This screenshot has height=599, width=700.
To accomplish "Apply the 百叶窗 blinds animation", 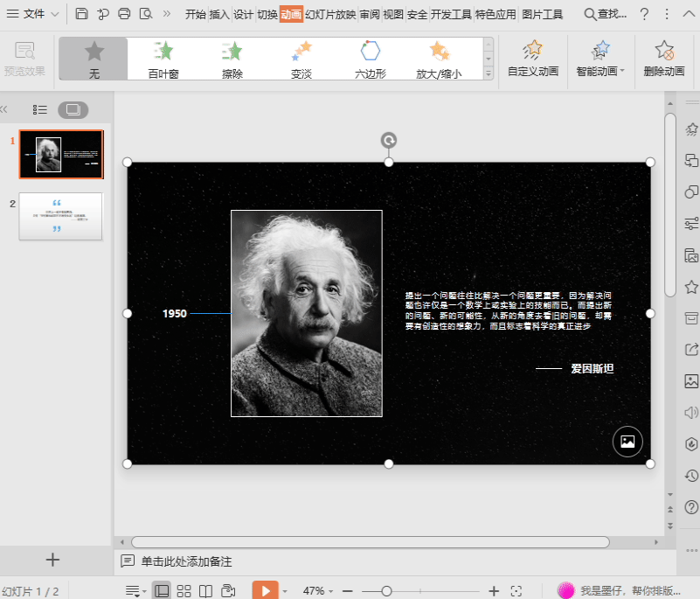I will coord(163,59).
